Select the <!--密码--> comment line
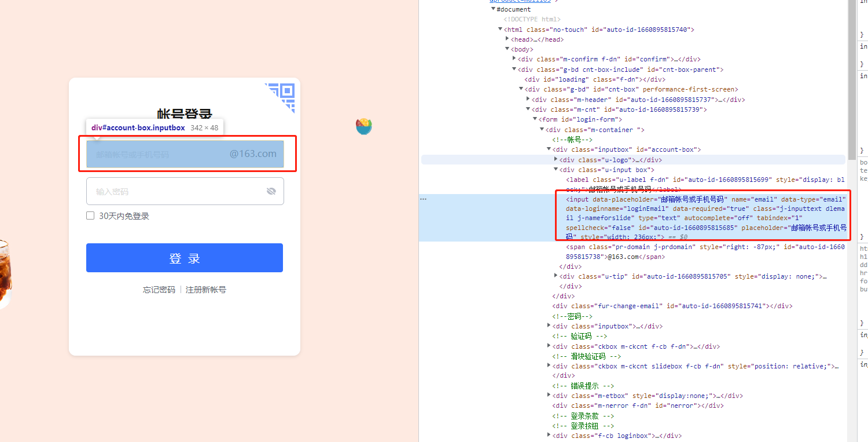Image resolution: width=868 pixels, height=442 pixels. pos(572,316)
